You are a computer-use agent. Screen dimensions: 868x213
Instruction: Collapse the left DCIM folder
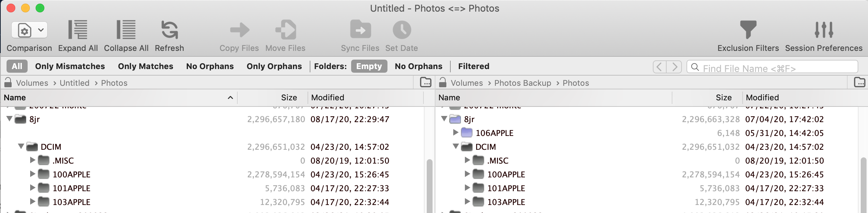tap(21, 146)
